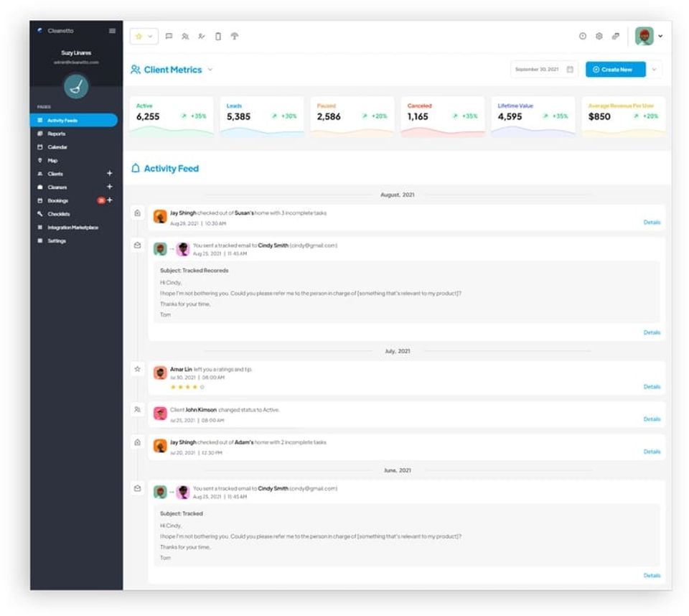Open Settings page in sidebar
This screenshot has height=616, width=689.
click(56, 241)
